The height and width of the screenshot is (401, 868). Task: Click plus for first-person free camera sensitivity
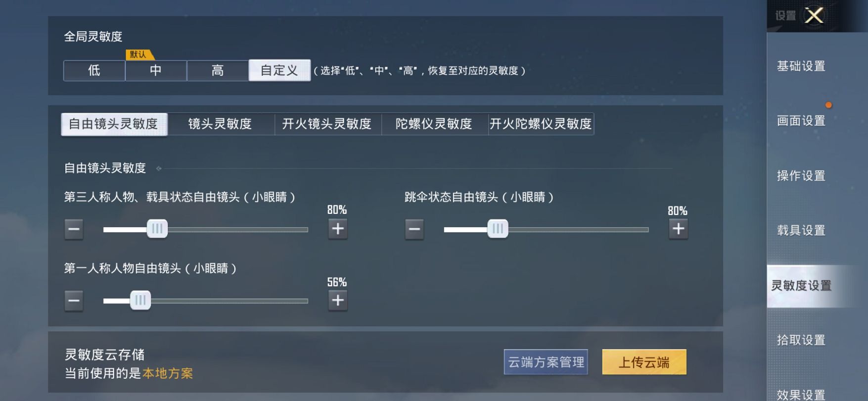click(338, 301)
